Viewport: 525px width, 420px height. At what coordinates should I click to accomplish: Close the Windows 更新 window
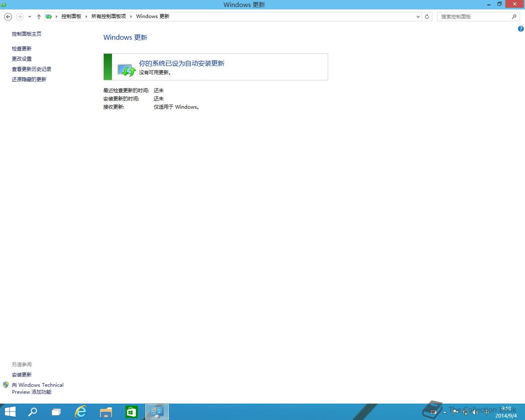[514, 4]
